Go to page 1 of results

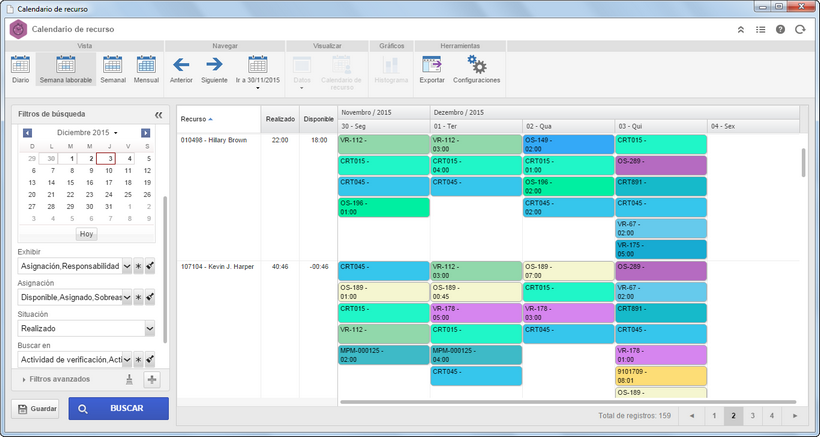coord(714,416)
